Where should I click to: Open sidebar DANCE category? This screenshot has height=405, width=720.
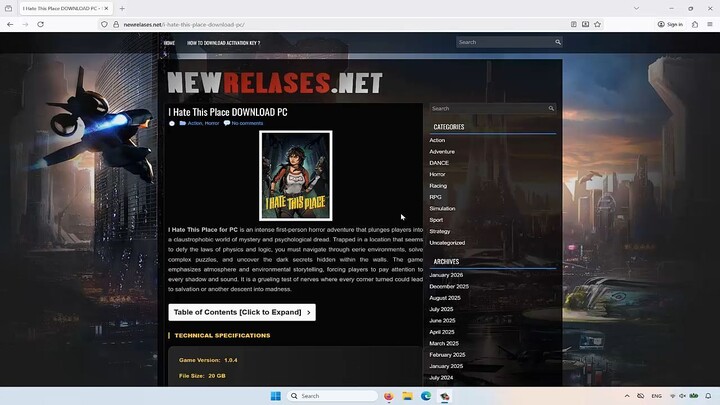click(x=439, y=163)
